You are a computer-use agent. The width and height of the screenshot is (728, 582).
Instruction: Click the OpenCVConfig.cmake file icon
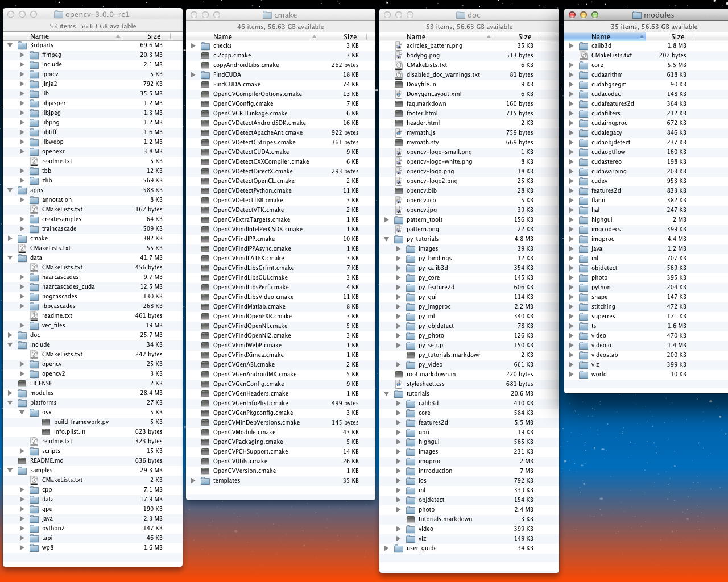[x=205, y=104]
